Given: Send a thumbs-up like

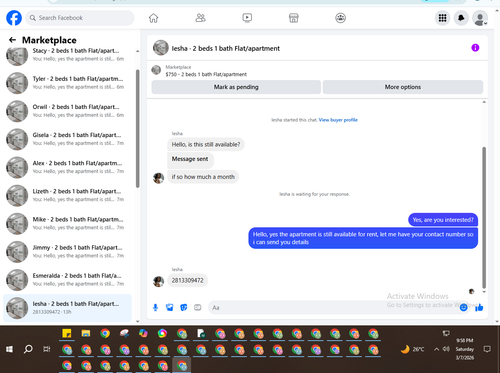Looking at the screenshot, I should (x=479, y=307).
